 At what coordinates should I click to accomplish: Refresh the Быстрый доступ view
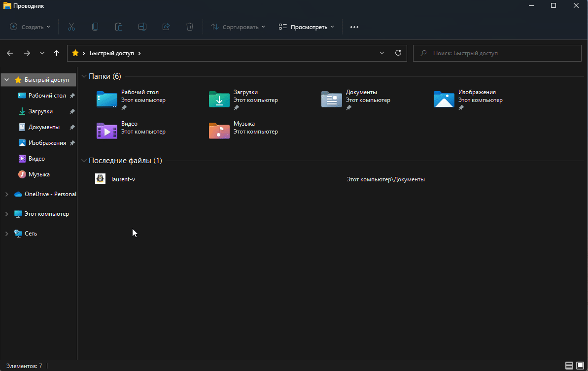coord(398,53)
